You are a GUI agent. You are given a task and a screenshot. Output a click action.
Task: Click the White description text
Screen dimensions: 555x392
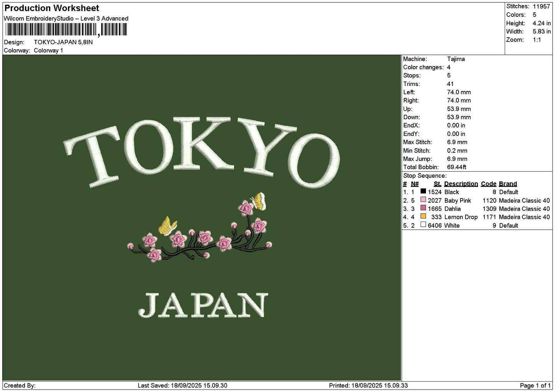[x=452, y=226]
